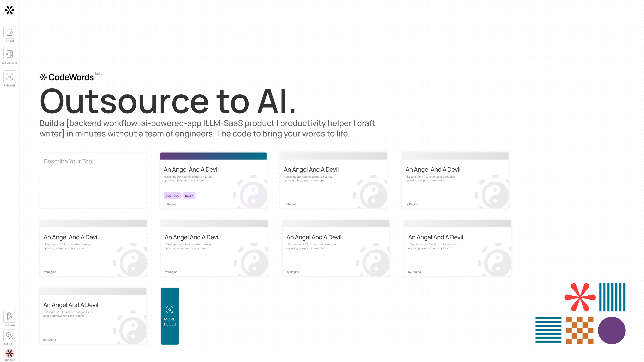Image resolution: width=644 pixels, height=362 pixels.
Task: Click the asterisk logo in the sidebar
Action: (9, 10)
